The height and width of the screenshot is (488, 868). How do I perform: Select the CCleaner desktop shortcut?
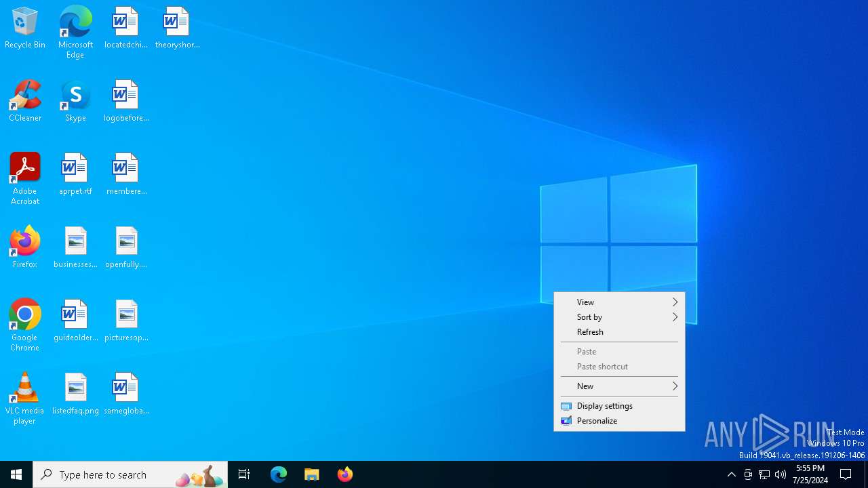pyautogui.click(x=25, y=102)
